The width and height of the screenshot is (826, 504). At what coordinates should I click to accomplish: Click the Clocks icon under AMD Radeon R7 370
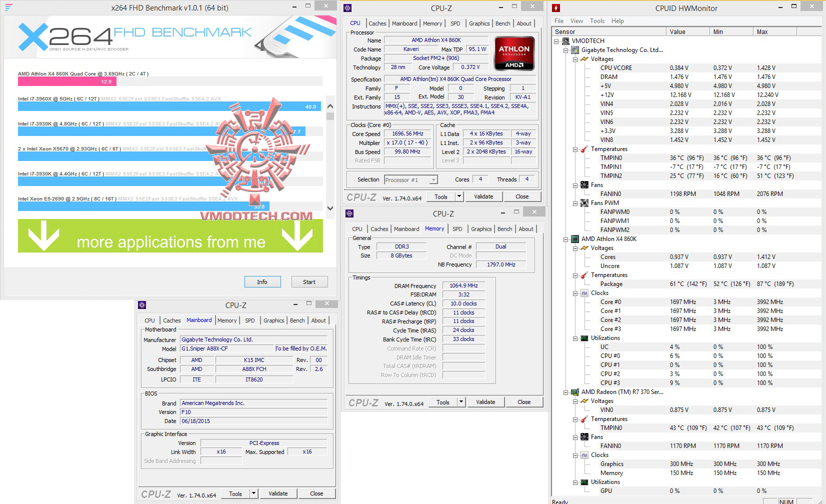click(x=584, y=455)
